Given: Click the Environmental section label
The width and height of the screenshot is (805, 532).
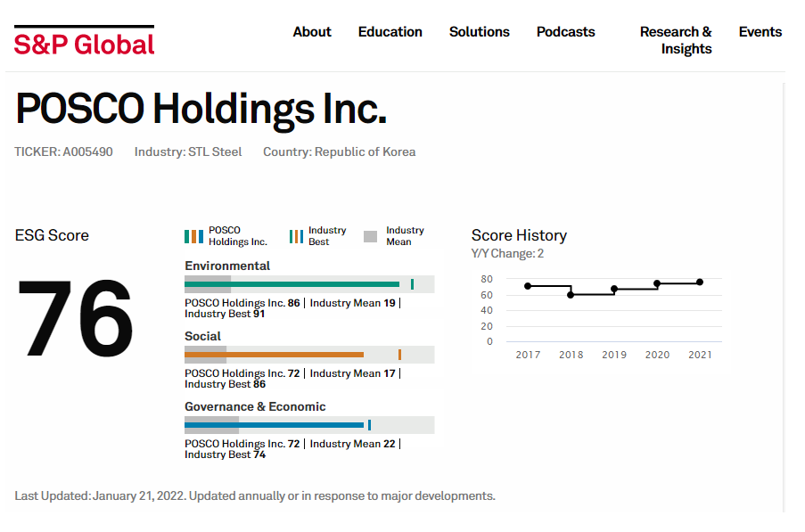Looking at the screenshot, I should (x=227, y=266).
